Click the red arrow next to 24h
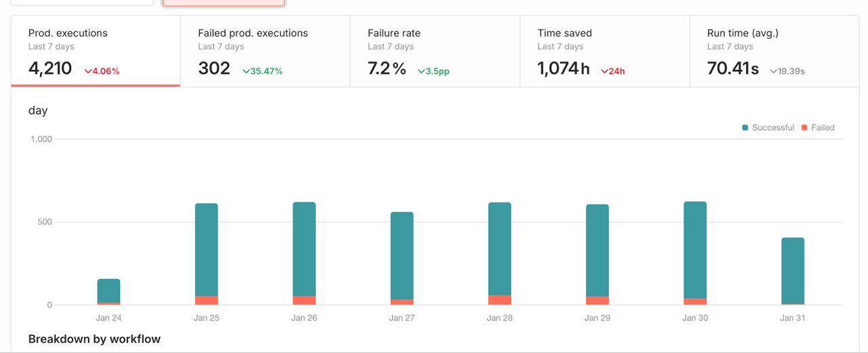The width and height of the screenshot is (868, 353). [x=604, y=71]
